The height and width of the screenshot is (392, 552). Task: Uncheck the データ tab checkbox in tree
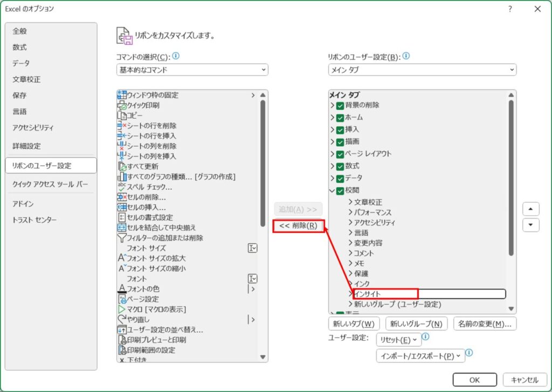340,178
